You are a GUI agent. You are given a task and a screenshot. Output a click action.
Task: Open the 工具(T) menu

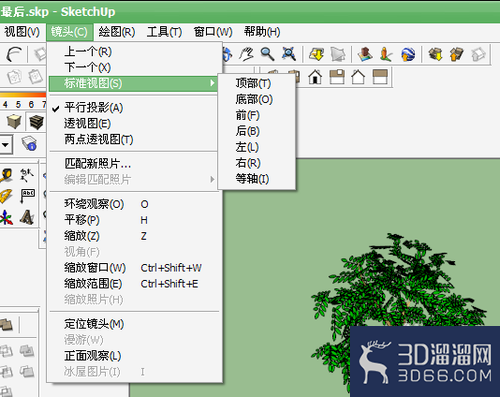[x=164, y=32]
